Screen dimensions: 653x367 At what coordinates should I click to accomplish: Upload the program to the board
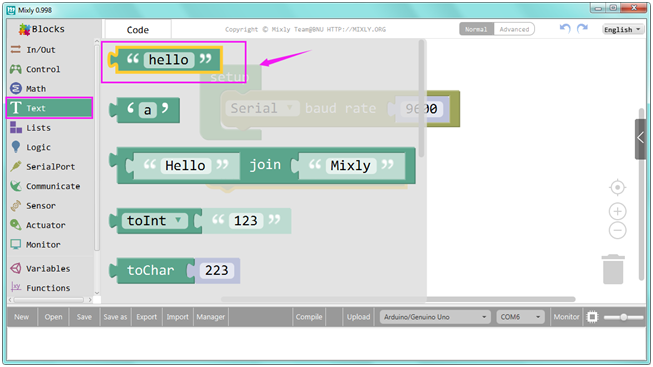click(x=358, y=317)
